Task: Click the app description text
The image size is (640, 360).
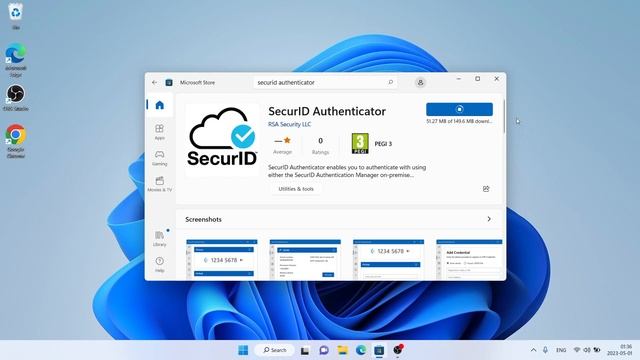Action: click(x=347, y=171)
